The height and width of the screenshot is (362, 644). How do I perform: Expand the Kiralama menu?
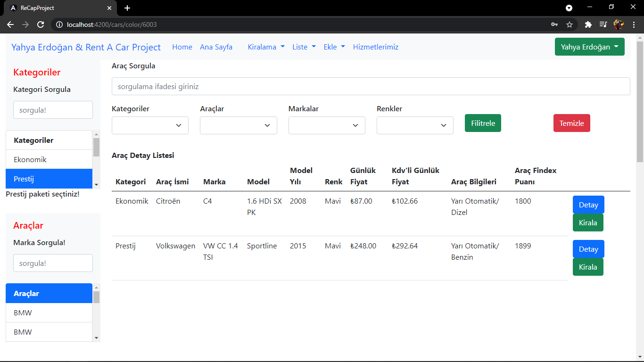tap(265, 47)
